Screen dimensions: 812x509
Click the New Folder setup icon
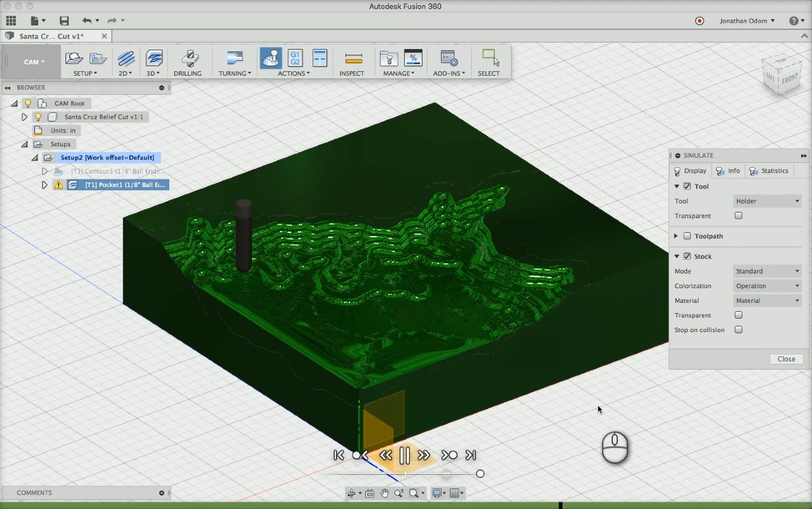pos(98,59)
